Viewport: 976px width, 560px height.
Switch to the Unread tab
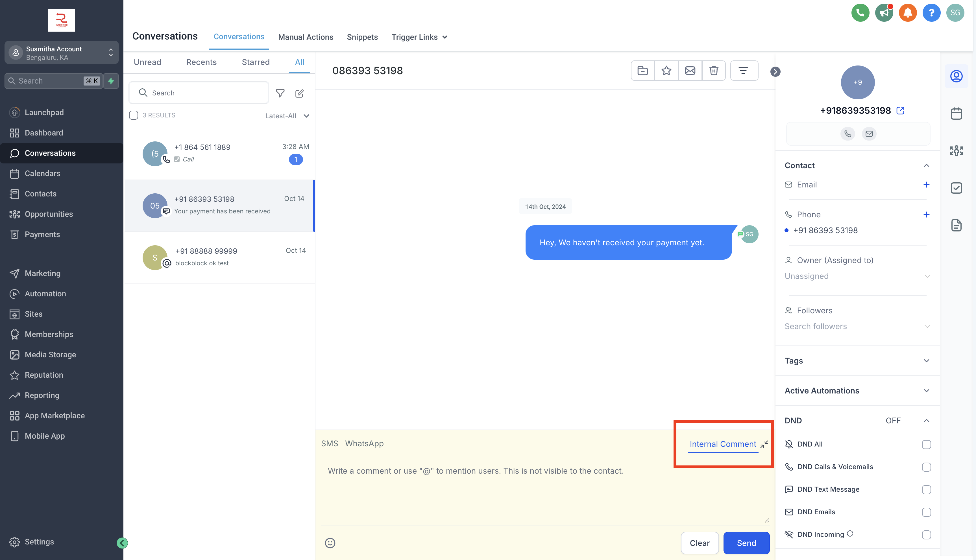pyautogui.click(x=147, y=62)
